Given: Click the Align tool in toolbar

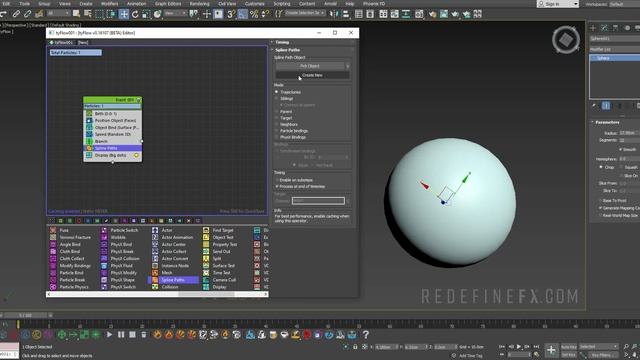Looking at the screenshot, I should tap(346, 14).
